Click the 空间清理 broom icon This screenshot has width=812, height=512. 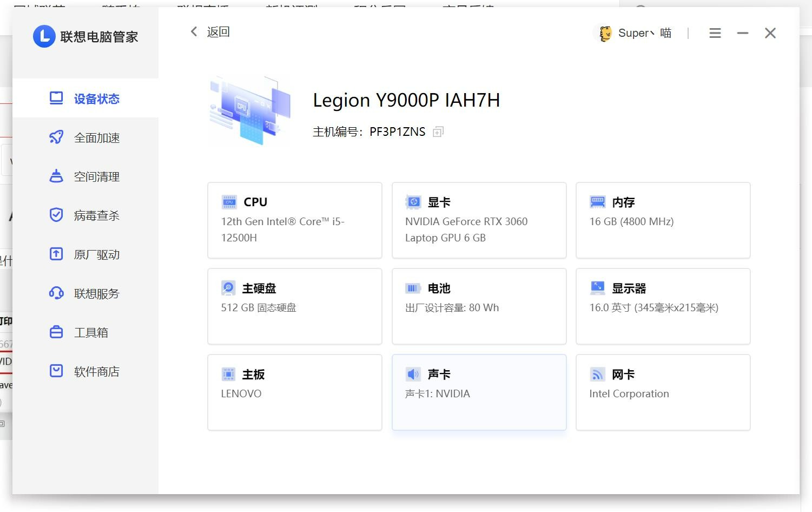click(56, 176)
